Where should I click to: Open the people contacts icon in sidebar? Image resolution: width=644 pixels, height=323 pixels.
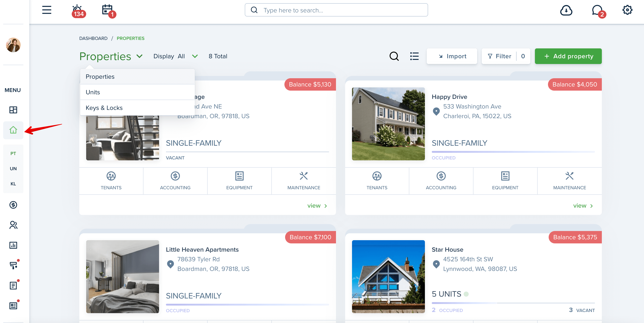click(x=13, y=225)
